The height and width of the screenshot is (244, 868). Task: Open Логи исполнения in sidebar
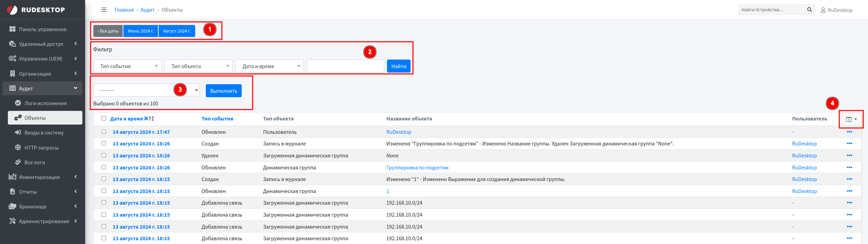(x=45, y=103)
